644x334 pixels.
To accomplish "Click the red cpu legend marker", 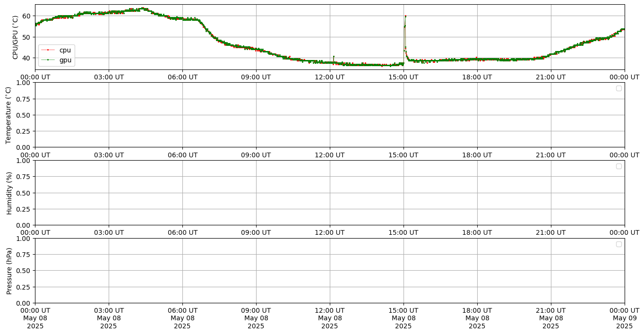I will tap(48, 50).
